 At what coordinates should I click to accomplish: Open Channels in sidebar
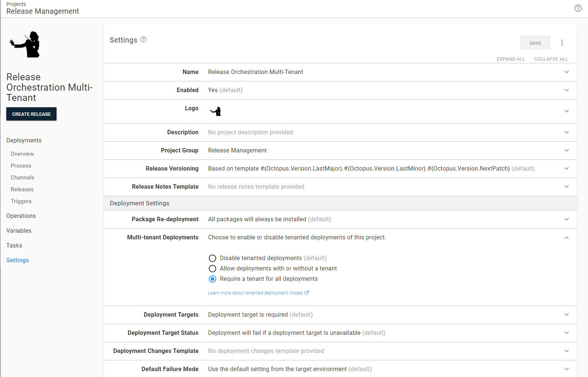(x=23, y=178)
